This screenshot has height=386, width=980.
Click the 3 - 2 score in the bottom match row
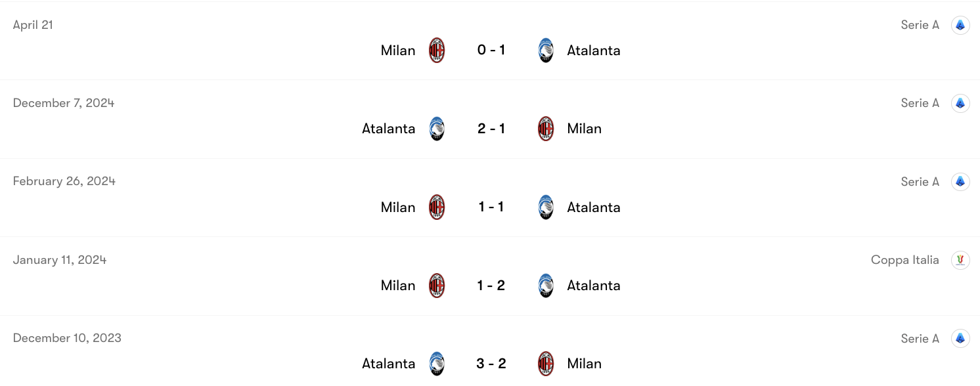click(491, 363)
